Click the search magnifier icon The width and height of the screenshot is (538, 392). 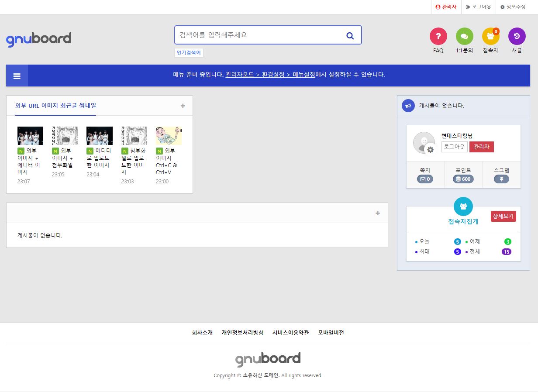point(350,35)
